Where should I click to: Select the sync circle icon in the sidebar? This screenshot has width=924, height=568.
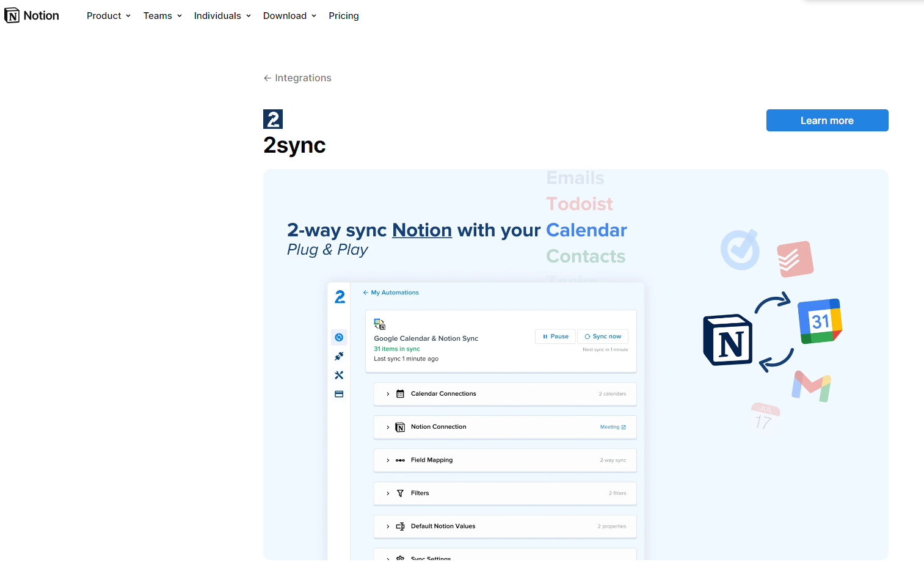(339, 337)
